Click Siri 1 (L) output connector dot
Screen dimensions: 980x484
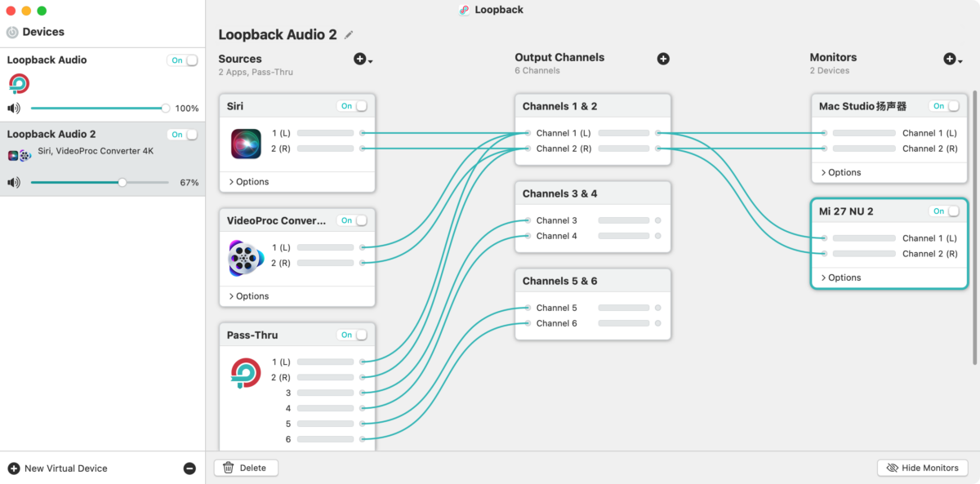click(x=362, y=133)
